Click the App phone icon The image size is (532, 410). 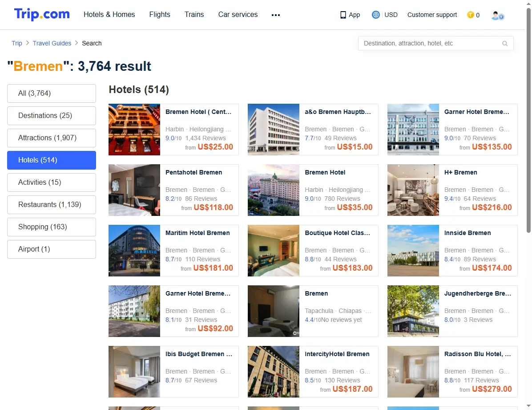[343, 15]
